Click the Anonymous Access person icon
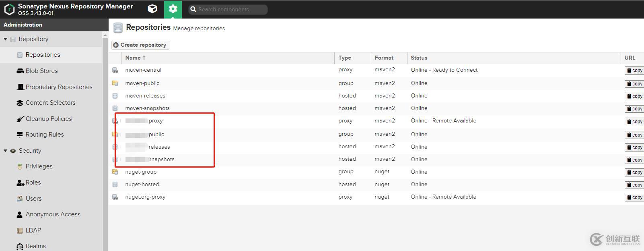This screenshot has width=644, height=251. 19,214
